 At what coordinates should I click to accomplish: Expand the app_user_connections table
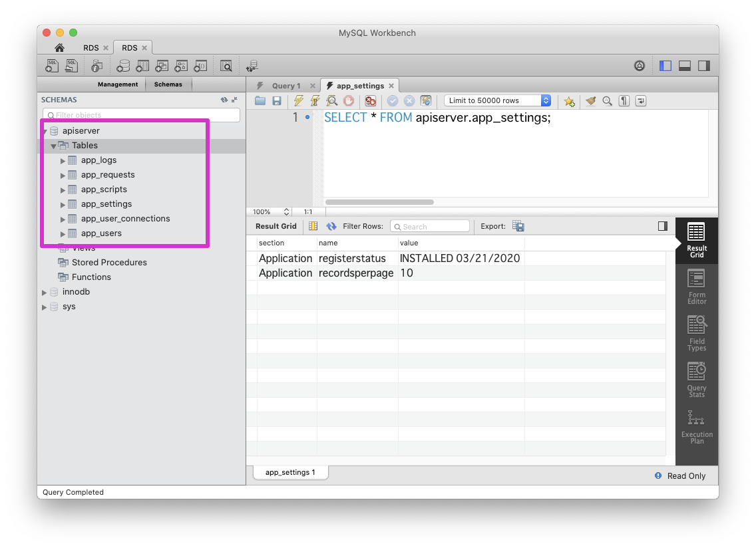click(x=63, y=219)
